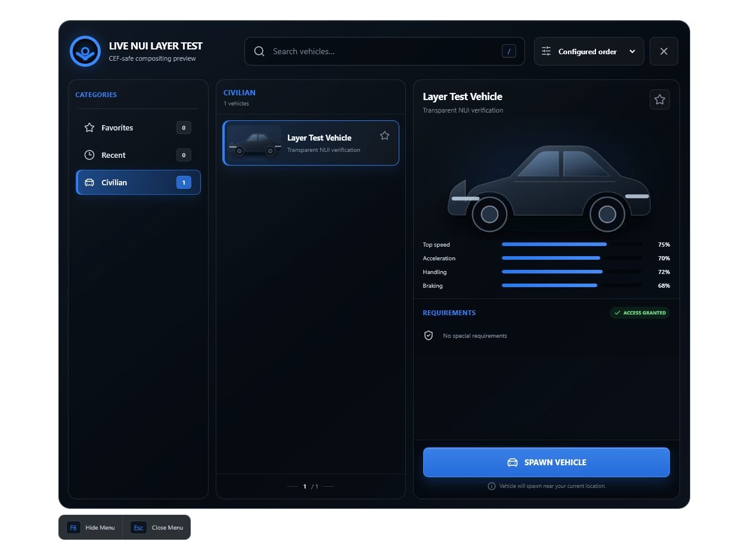Close the menu with X button
Image resolution: width=748 pixels, height=560 pixels.
coord(664,51)
